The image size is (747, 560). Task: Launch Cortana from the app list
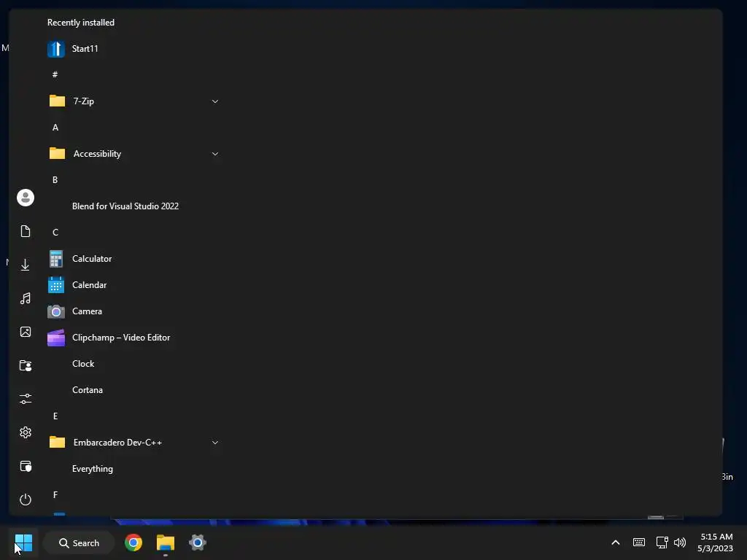pos(88,390)
